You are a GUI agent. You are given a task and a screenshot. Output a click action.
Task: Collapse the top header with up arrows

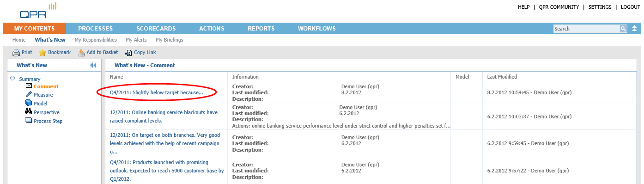click(x=635, y=29)
